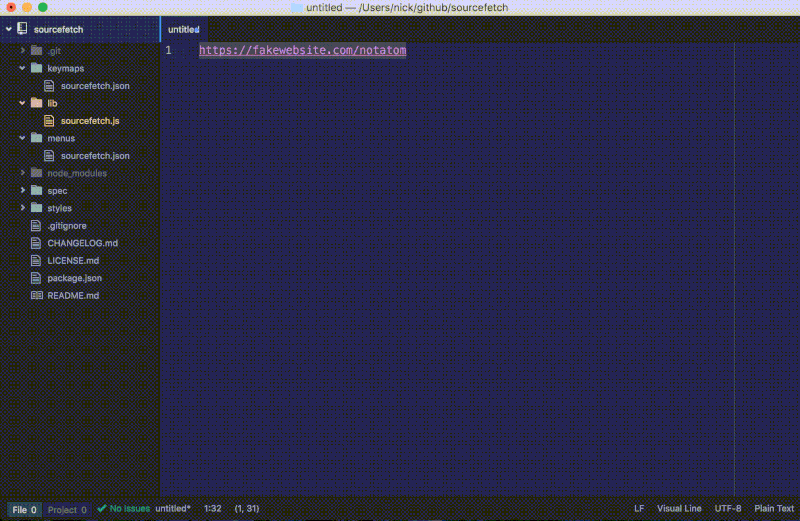Click the file icon beside CHANGELOG.md
This screenshot has width=800, height=521.
click(x=37, y=243)
